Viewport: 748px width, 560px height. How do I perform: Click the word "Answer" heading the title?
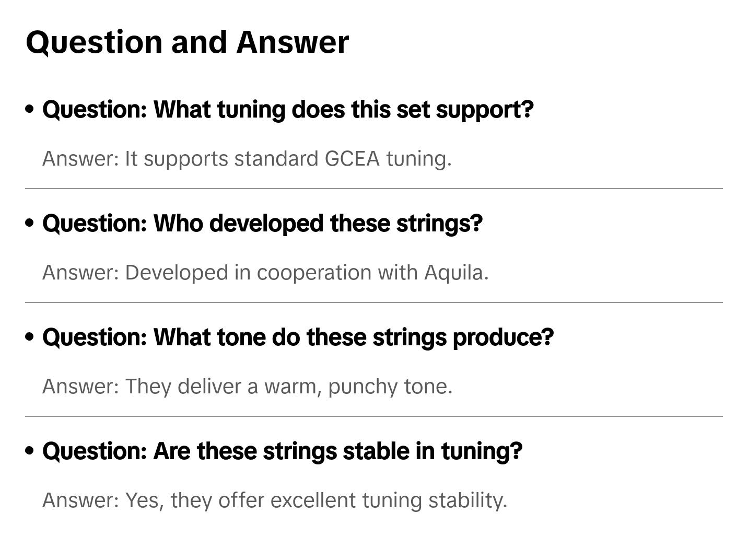292,42
